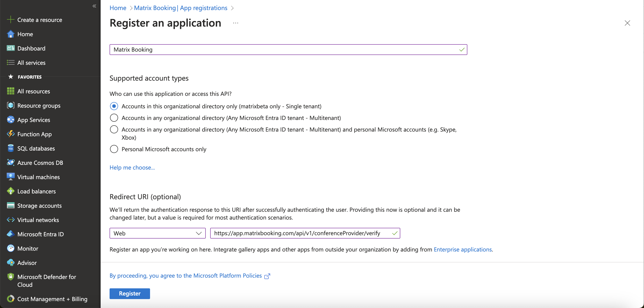Image resolution: width=644 pixels, height=308 pixels.
Task: Open the ellipsis menu beside page title
Action: coord(235,23)
